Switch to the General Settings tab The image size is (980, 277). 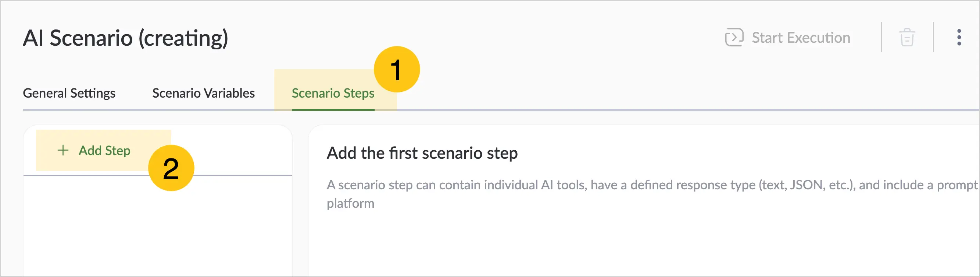click(69, 93)
